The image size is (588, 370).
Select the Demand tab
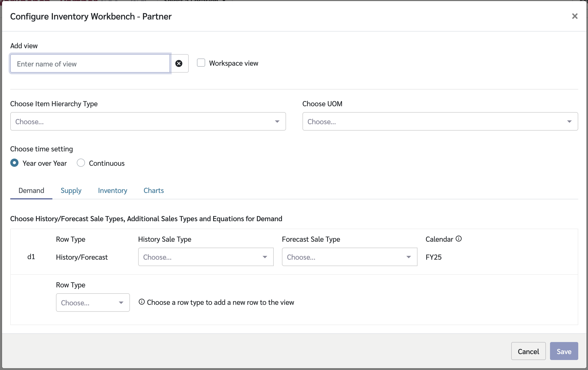tap(31, 191)
